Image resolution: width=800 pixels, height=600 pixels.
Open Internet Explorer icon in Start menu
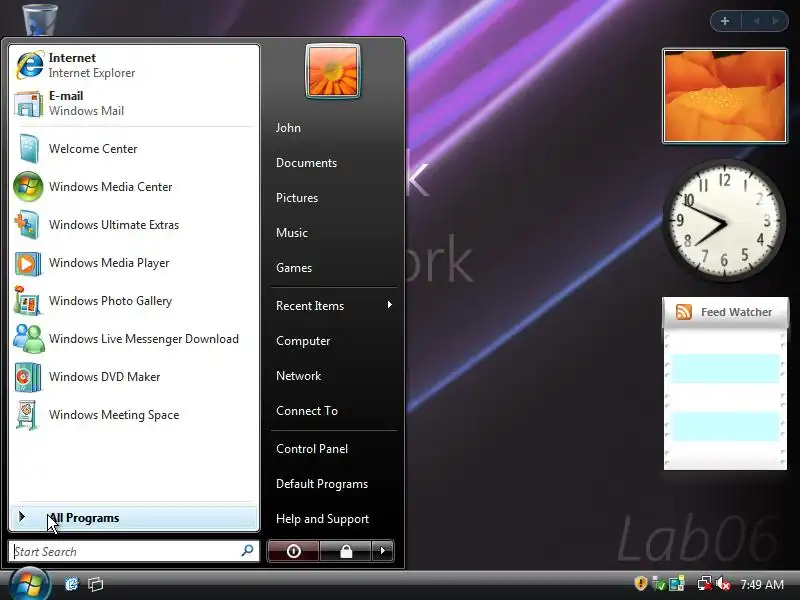tap(30, 65)
